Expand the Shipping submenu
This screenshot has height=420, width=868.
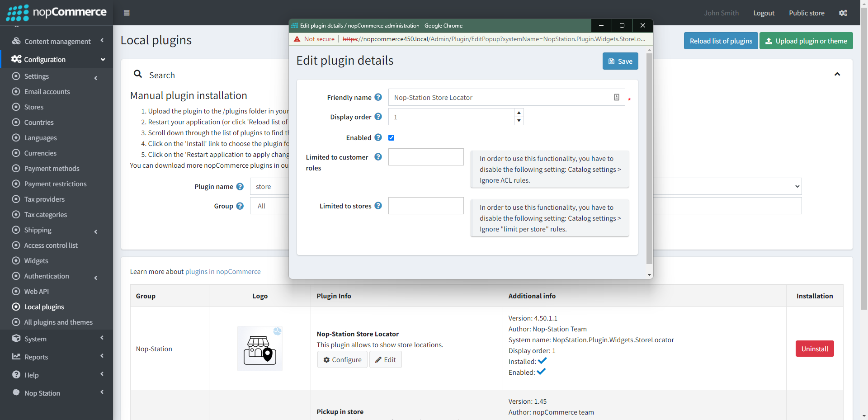[57, 230]
